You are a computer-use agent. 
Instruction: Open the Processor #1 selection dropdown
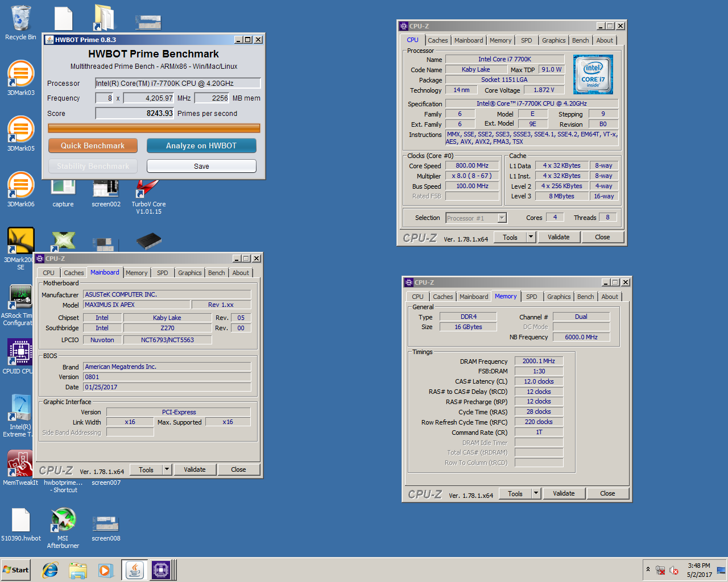[502, 218]
